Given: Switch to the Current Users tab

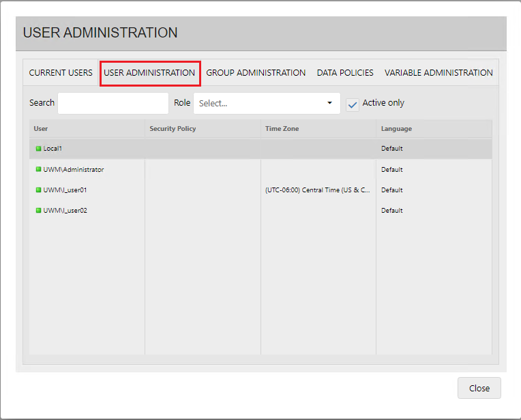Looking at the screenshot, I should 61,73.
